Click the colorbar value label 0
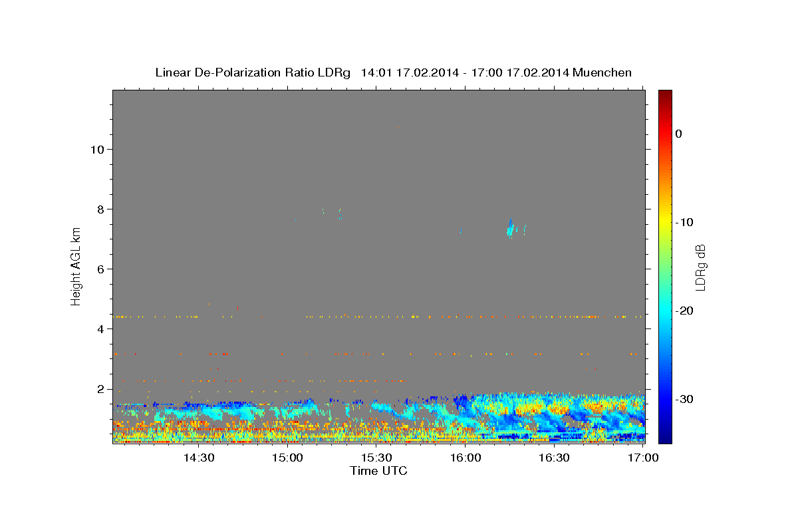 pyautogui.click(x=679, y=134)
